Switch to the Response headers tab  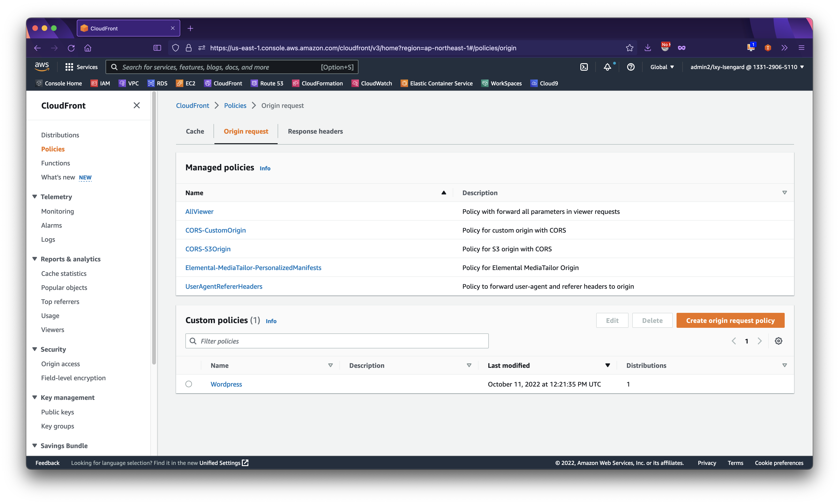tap(315, 131)
